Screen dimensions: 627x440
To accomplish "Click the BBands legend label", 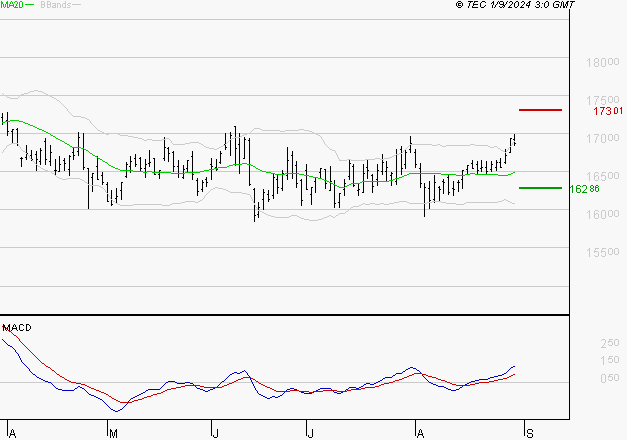I will (x=56, y=5).
